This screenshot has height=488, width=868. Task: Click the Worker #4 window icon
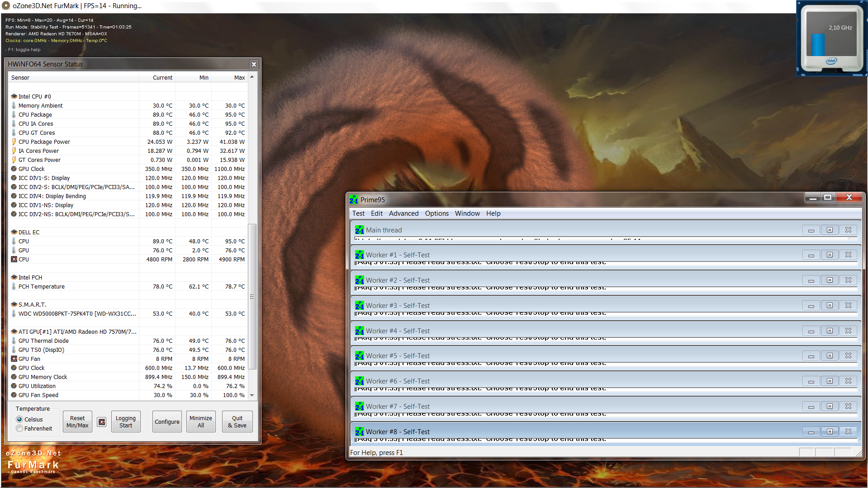pos(360,331)
